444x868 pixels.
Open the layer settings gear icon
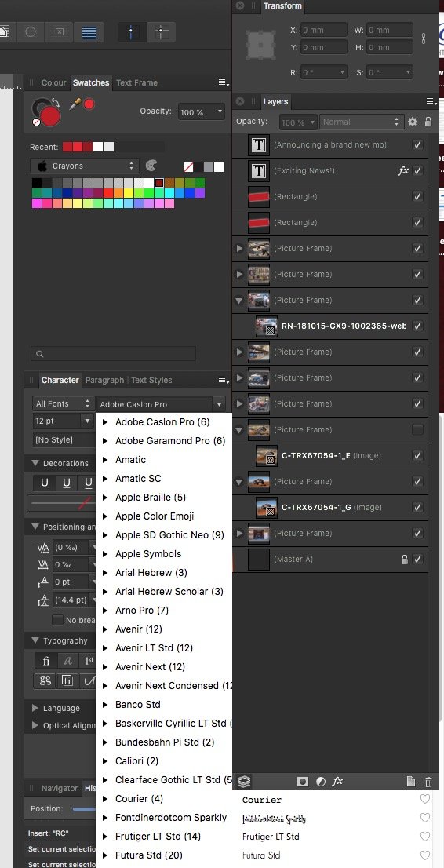413,122
